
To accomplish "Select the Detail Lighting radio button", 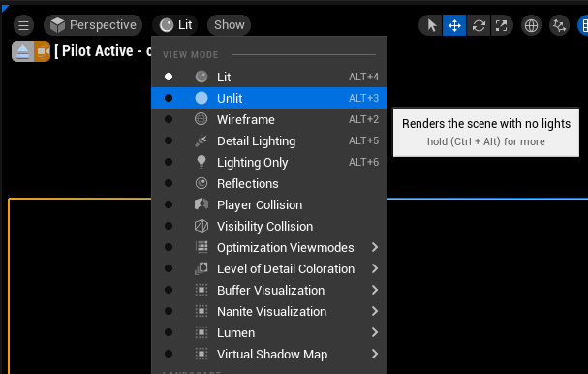I will [x=169, y=140].
